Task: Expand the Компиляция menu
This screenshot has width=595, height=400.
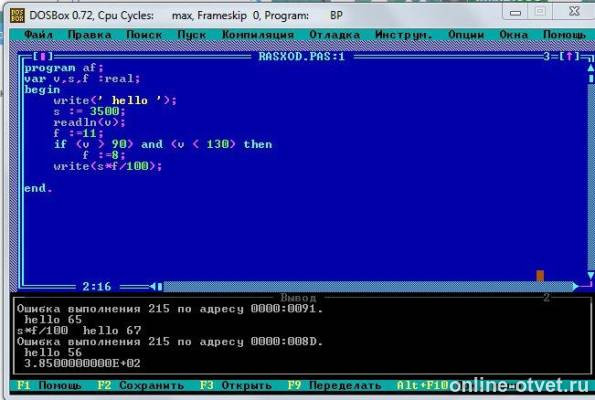Action: 258,35
